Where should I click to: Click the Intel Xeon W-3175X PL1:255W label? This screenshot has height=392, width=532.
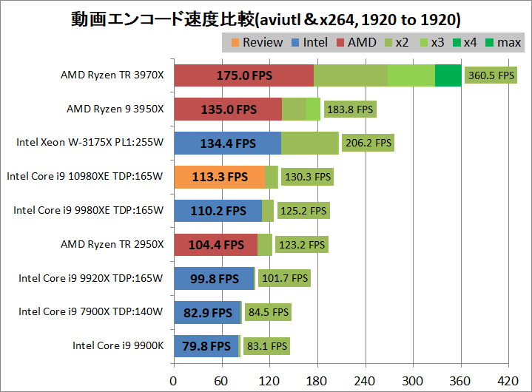coord(90,142)
